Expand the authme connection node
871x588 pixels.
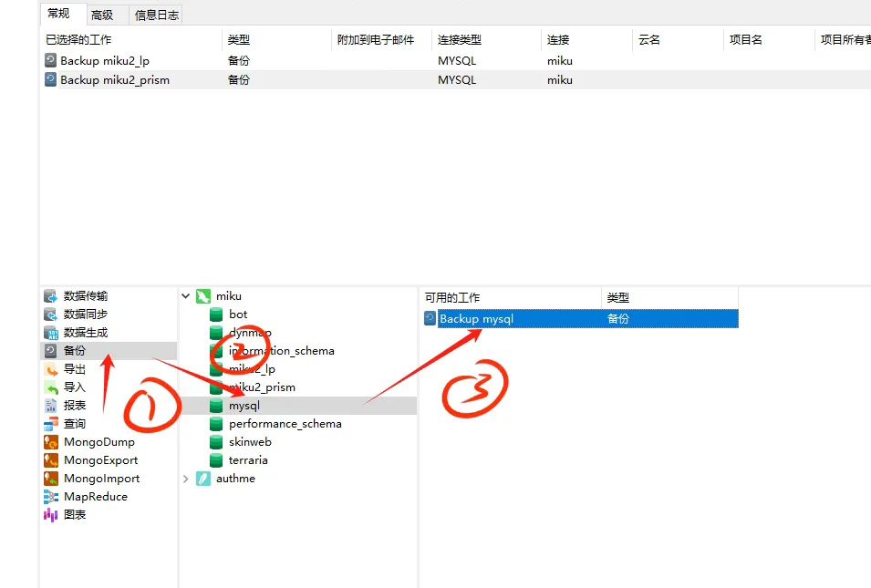click(187, 479)
